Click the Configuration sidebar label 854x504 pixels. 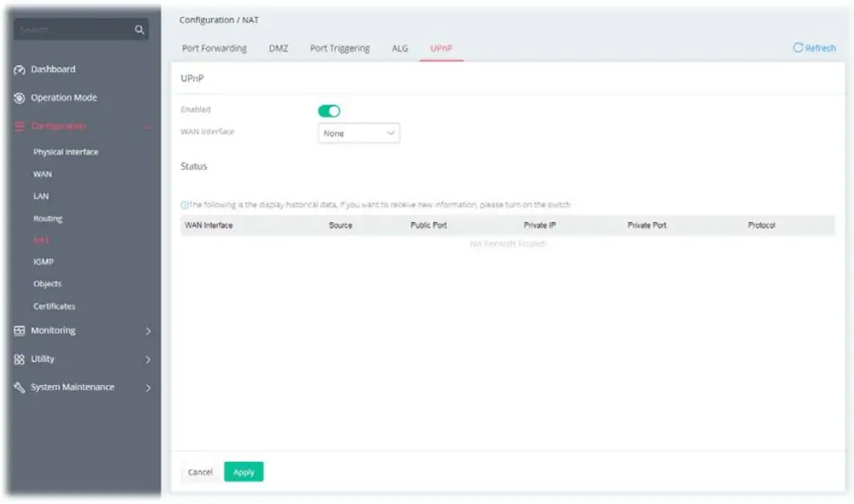click(x=58, y=126)
